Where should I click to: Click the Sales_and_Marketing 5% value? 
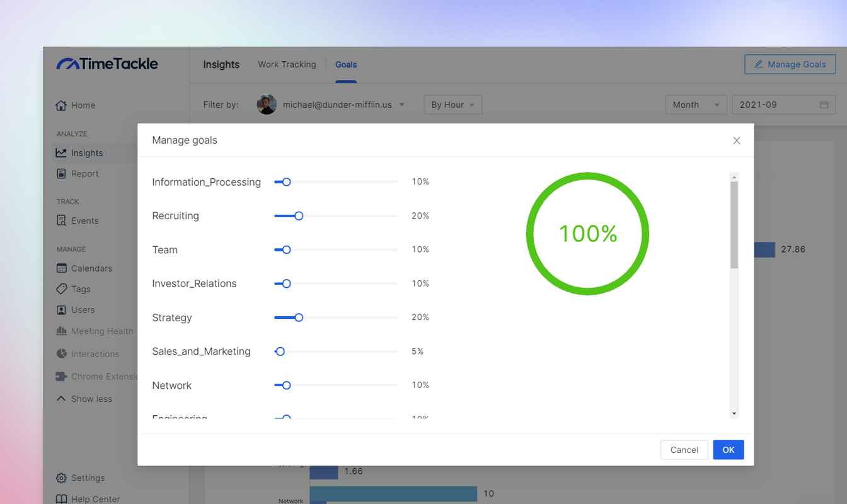click(x=417, y=352)
